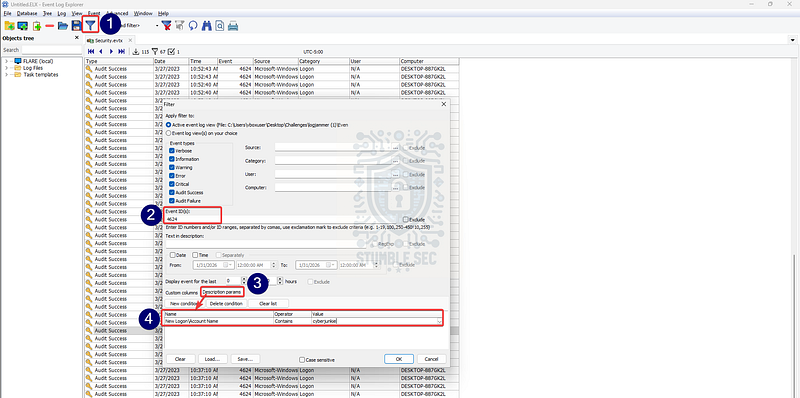Screen dimensions: 800x398
Task: Open the Window menu
Action: coord(143,13)
